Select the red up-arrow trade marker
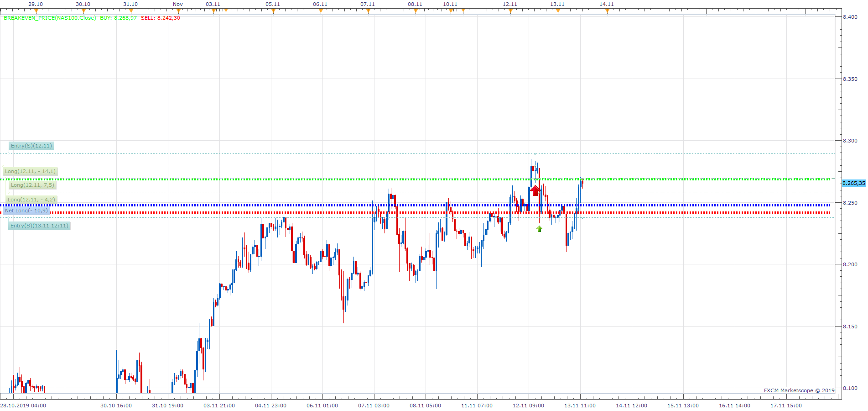Screen dimensions: 868x411 coord(535,190)
